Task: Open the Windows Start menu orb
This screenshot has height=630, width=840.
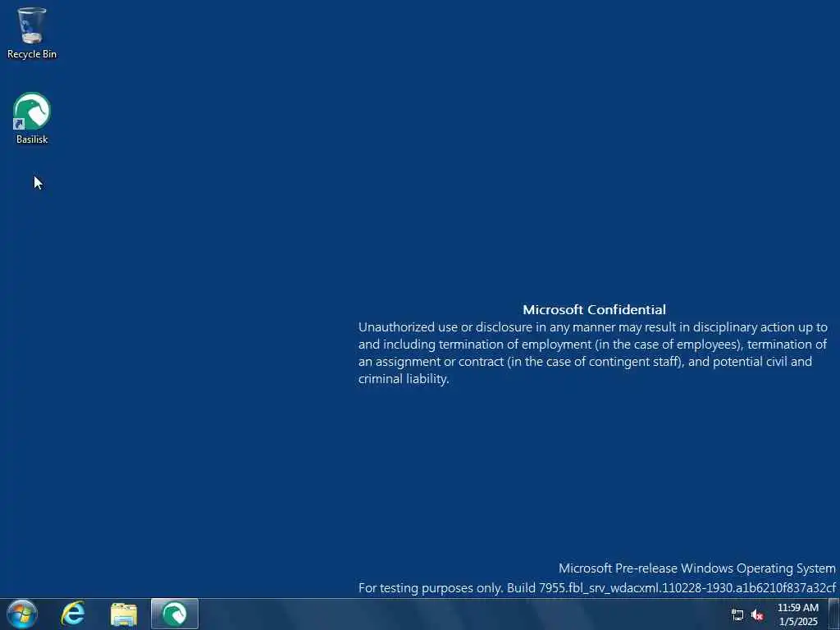Action: coord(22,614)
